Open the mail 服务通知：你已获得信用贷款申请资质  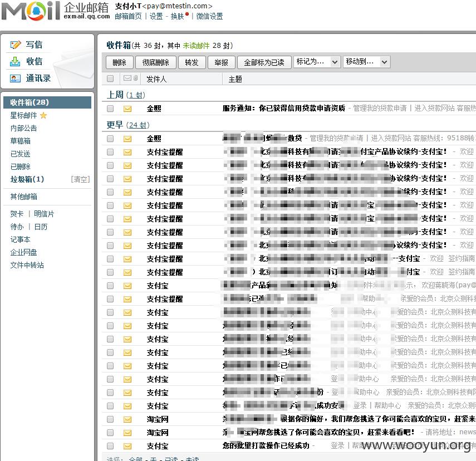(284, 108)
